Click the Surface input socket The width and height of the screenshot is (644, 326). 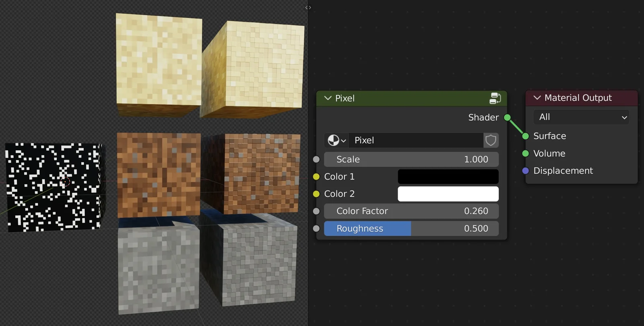coord(526,136)
